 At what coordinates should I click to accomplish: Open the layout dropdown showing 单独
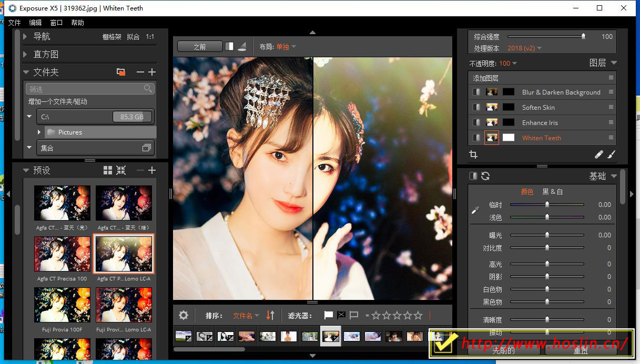tap(286, 47)
